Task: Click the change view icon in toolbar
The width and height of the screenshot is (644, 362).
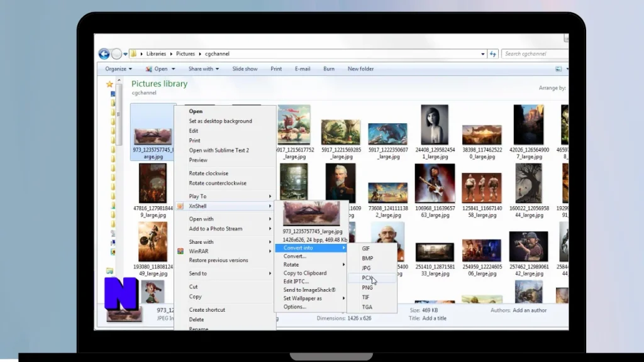Action: tap(558, 69)
